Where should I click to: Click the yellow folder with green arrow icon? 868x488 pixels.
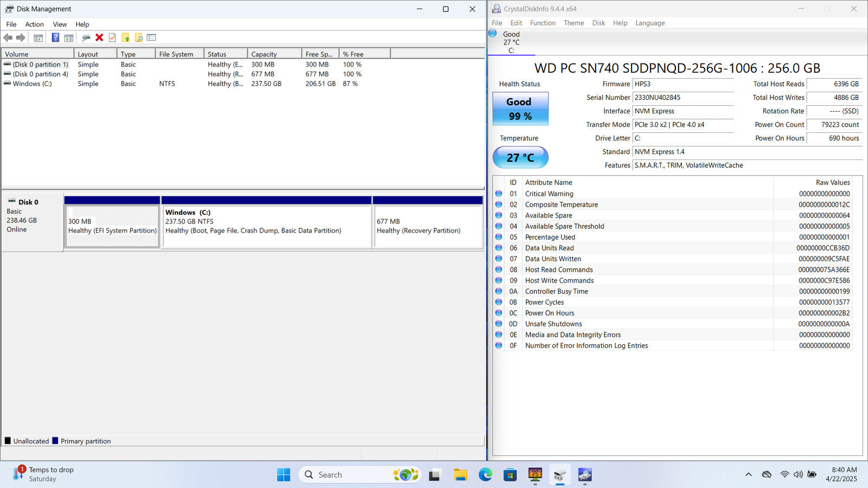tap(126, 37)
